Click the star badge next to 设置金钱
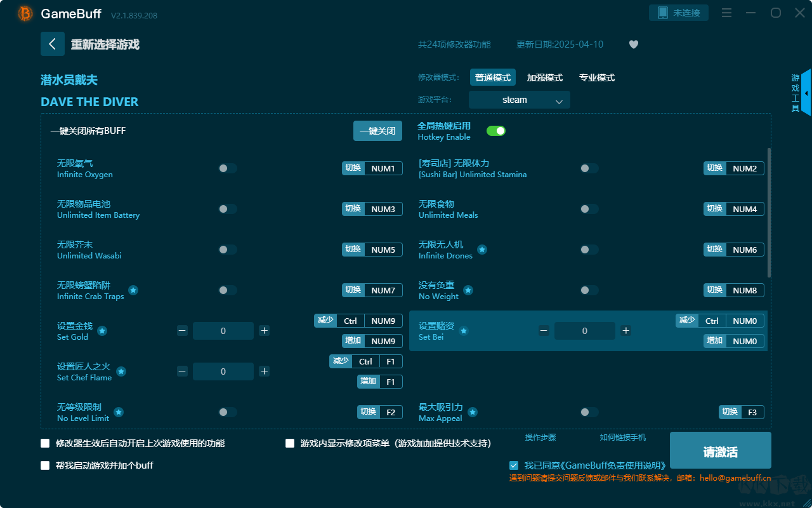This screenshot has height=508, width=812. (x=102, y=331)
